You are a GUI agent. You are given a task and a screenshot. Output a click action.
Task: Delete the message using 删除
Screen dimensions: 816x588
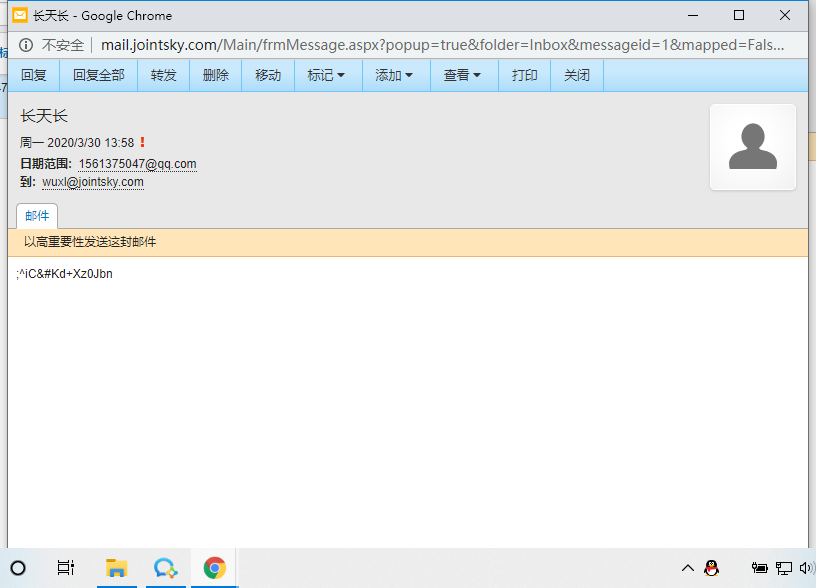pyautogui.click(x=215, y=75)
